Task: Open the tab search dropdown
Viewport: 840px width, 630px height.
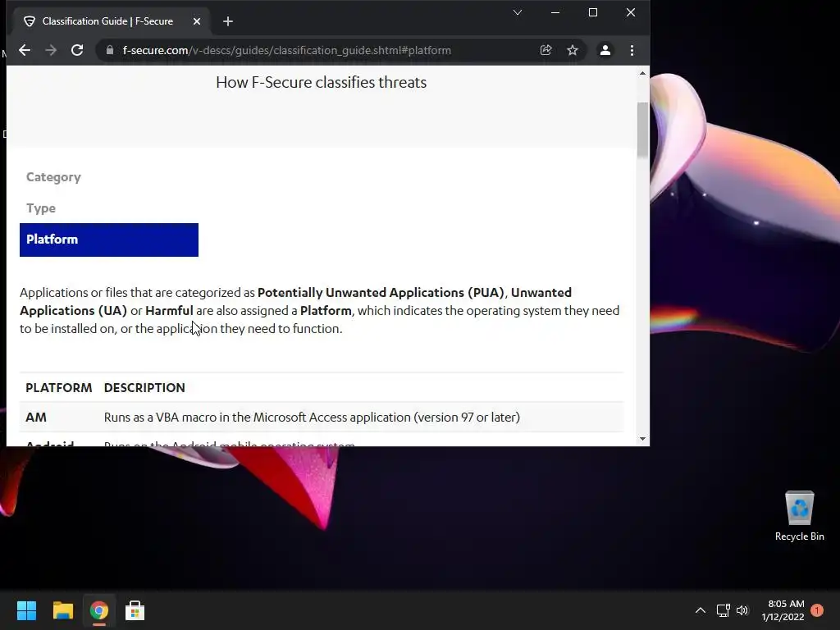Action: [x=518, y=12]
